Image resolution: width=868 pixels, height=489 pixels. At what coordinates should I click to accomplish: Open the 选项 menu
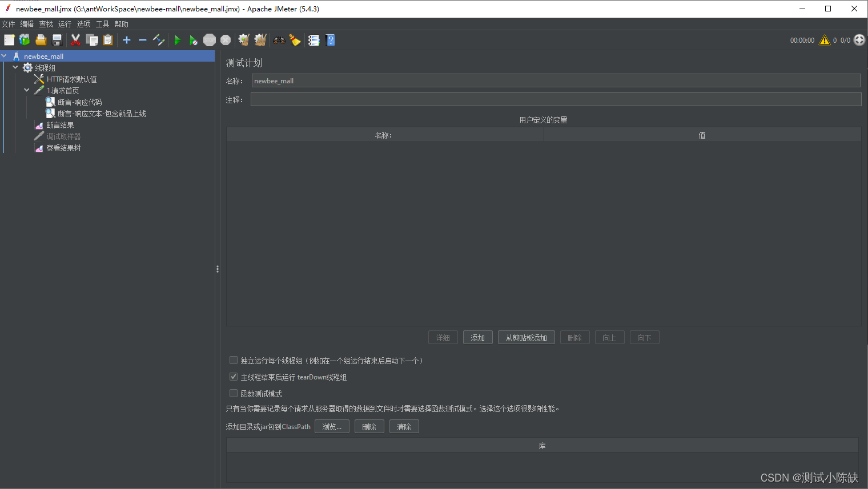click(x=83, y=24)
